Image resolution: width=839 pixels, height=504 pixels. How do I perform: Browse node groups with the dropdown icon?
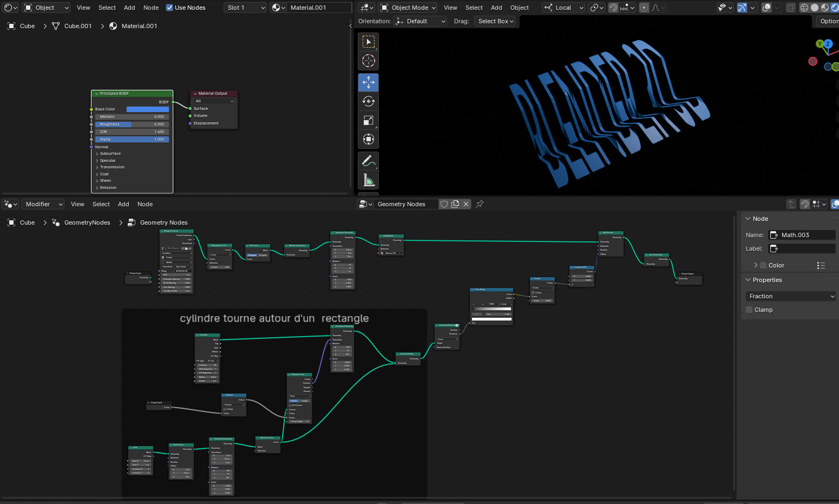coord(366,204)
